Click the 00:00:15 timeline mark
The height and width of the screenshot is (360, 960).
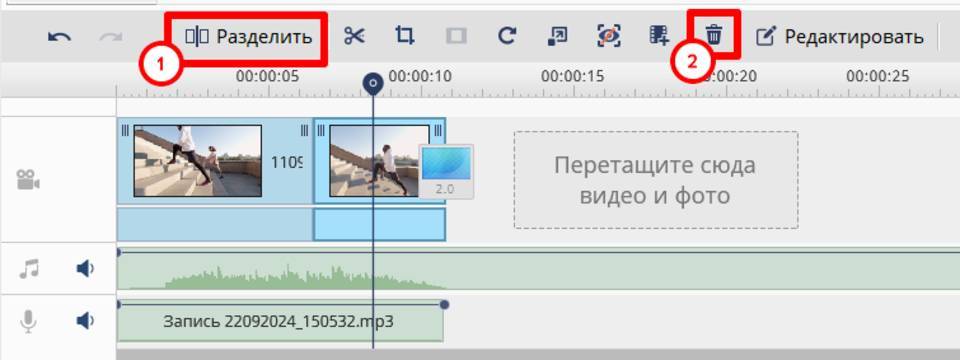click(572, 77)
